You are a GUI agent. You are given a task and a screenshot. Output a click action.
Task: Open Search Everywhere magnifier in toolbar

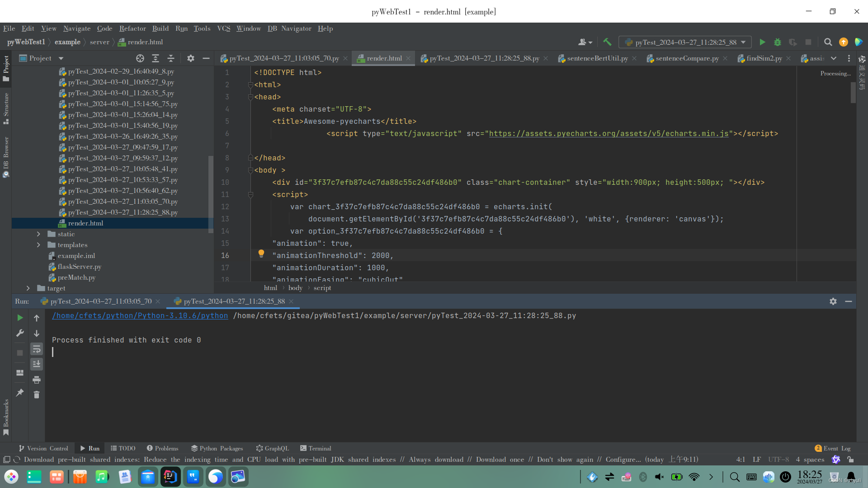click(x=828, y=42)
